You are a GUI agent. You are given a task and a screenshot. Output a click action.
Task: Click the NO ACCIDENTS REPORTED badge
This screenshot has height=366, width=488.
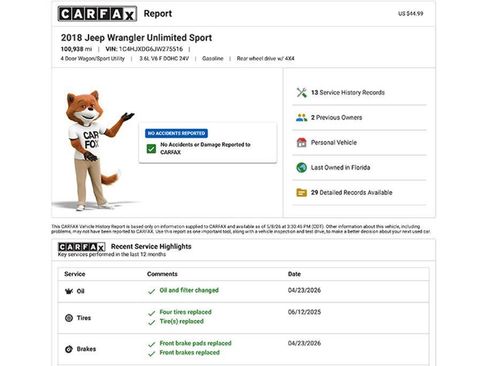176,133
